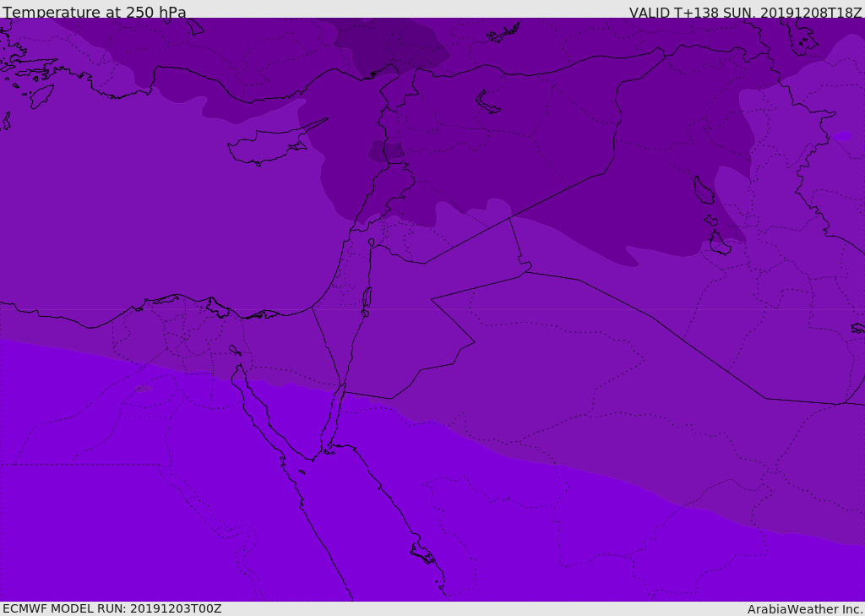The width and height of the screenshot is (865, 616).
Task: Click the 'Temperature at 250 hPa' title text
Action: [x=95, y=12]
